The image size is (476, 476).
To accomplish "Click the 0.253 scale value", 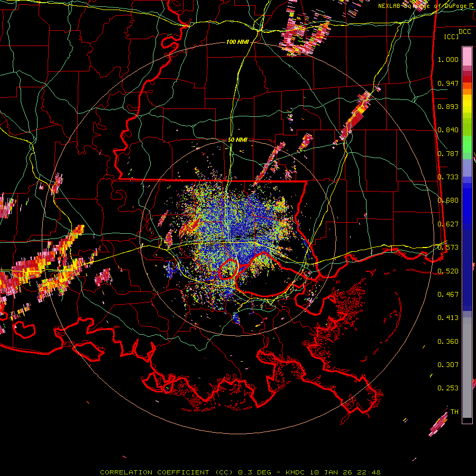I will [448, 388].
